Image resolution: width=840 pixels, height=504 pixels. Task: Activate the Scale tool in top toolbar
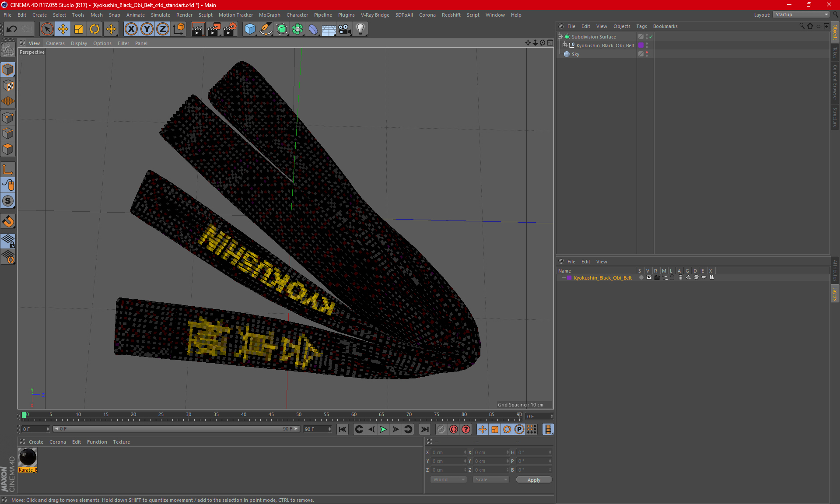click(x=79, y=29)
